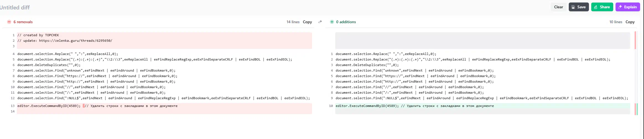Click right line 8 Find "/:" statement

pyautogui.click(x=410, y=93)
